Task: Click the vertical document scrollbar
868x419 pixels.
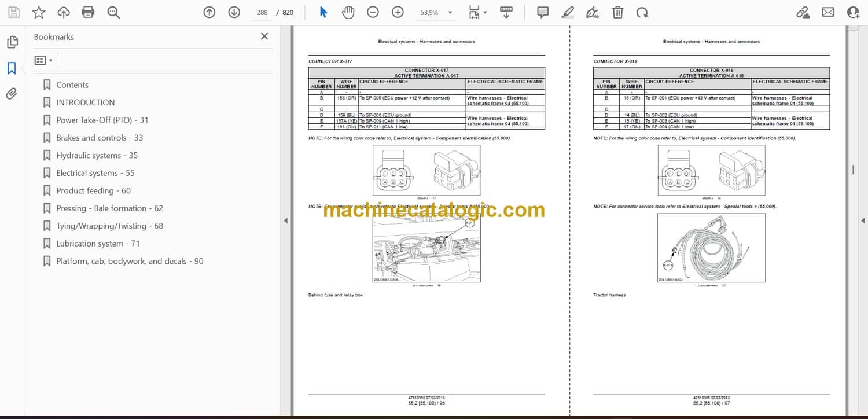Action: tap(853, 170)
